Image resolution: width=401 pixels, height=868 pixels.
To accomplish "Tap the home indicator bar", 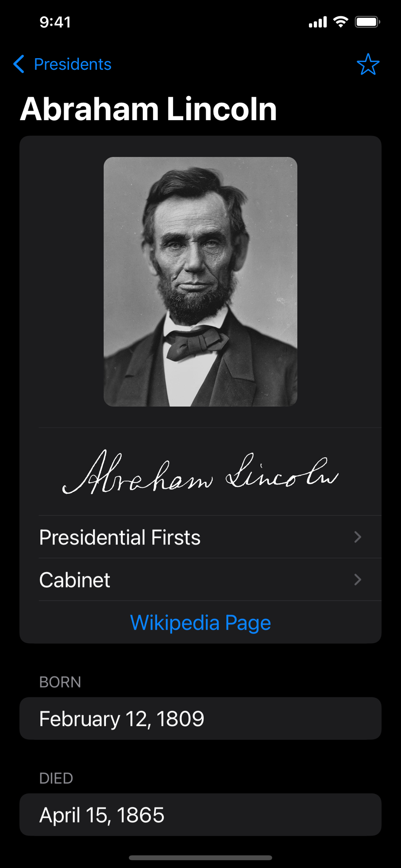I will point(200,858).
